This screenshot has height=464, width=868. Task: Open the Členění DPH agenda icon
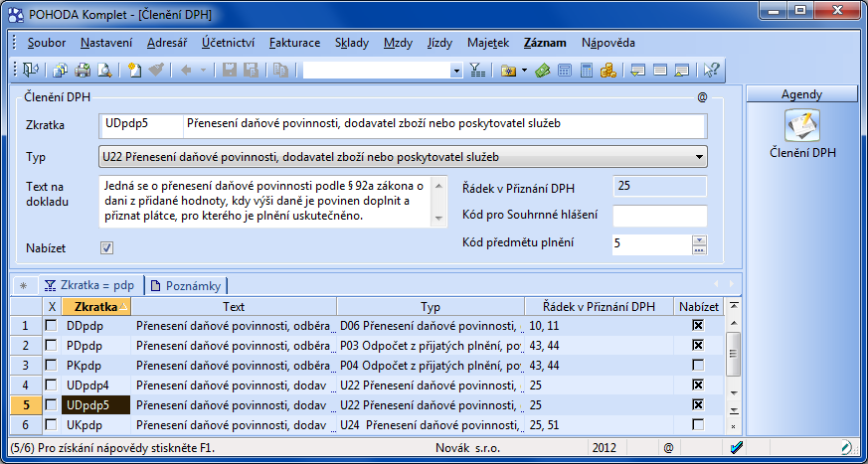click(x=802, y=125)
